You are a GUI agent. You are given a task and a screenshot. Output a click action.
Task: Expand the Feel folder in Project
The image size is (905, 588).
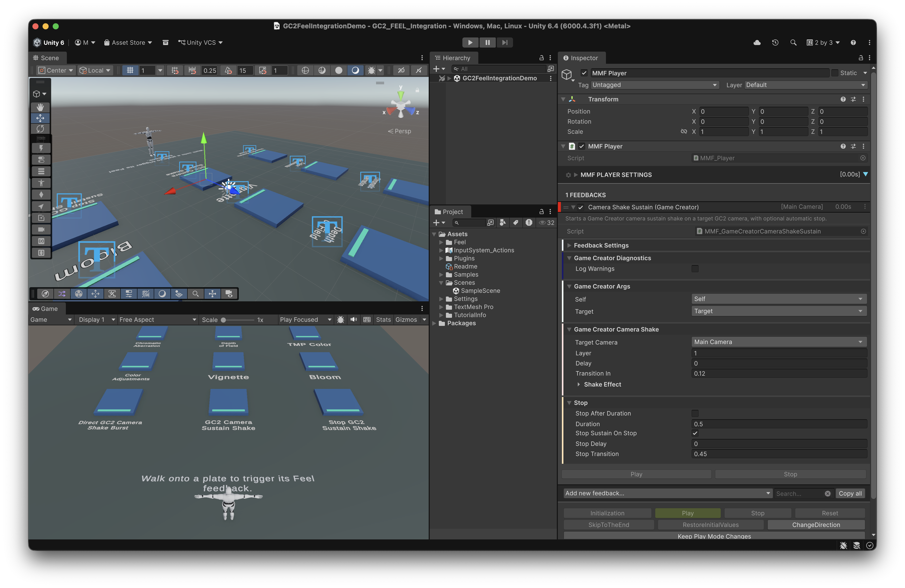(441, 242)
